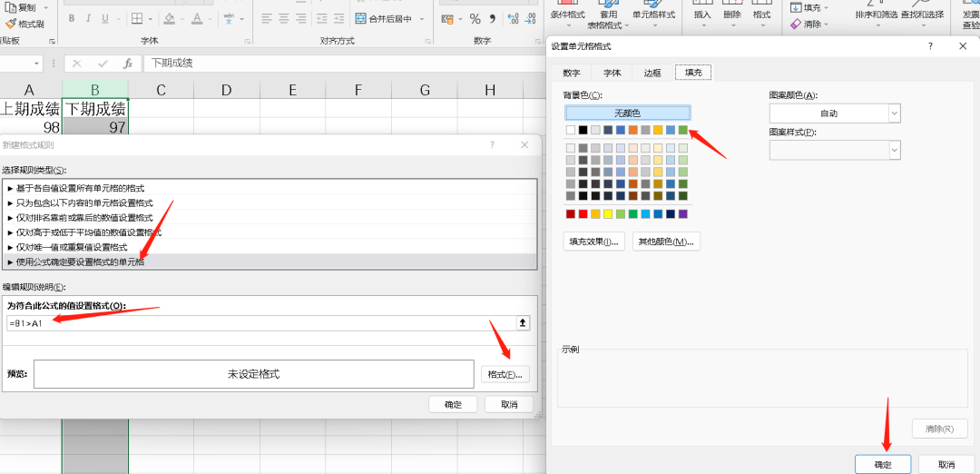Click the percent style icon

point(476,19)
